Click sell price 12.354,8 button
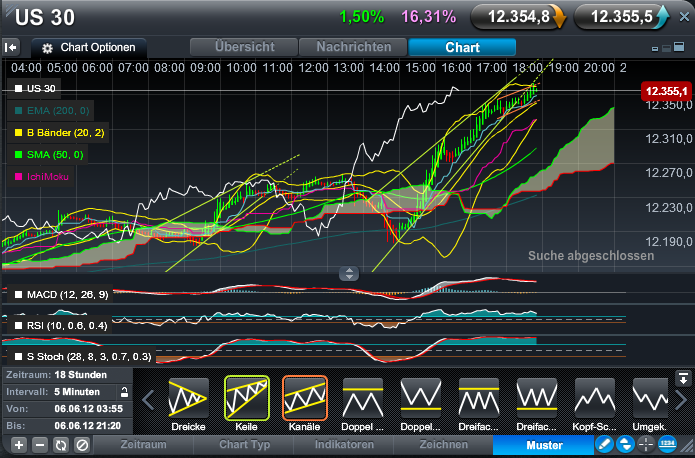The width and height of the screenshot is (695, 458). coord(519,17)
